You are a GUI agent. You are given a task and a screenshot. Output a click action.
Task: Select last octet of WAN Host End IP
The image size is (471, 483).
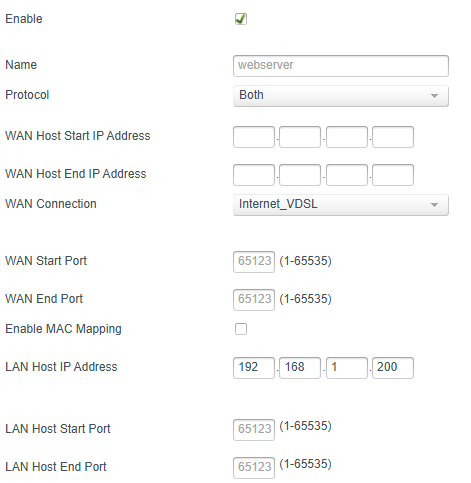point(393,175)
